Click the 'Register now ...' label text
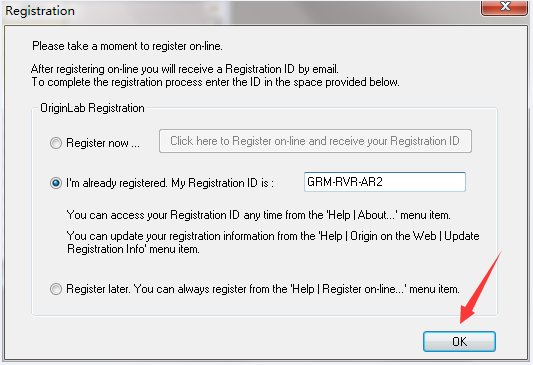 click(103, 143)
